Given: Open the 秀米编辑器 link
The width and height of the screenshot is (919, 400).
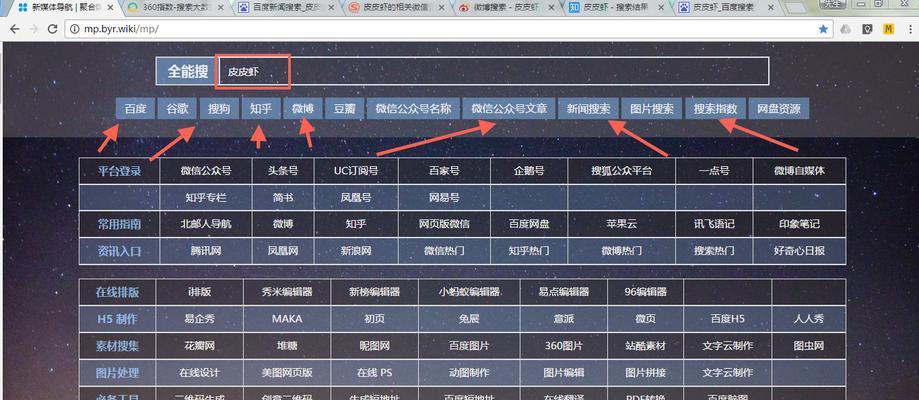Looking at the screenshot, I should [287, 291].
